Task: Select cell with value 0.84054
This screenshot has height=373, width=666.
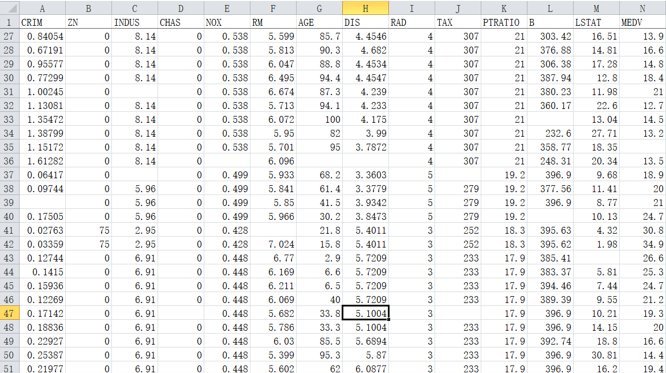Action: tap(42, 37)
